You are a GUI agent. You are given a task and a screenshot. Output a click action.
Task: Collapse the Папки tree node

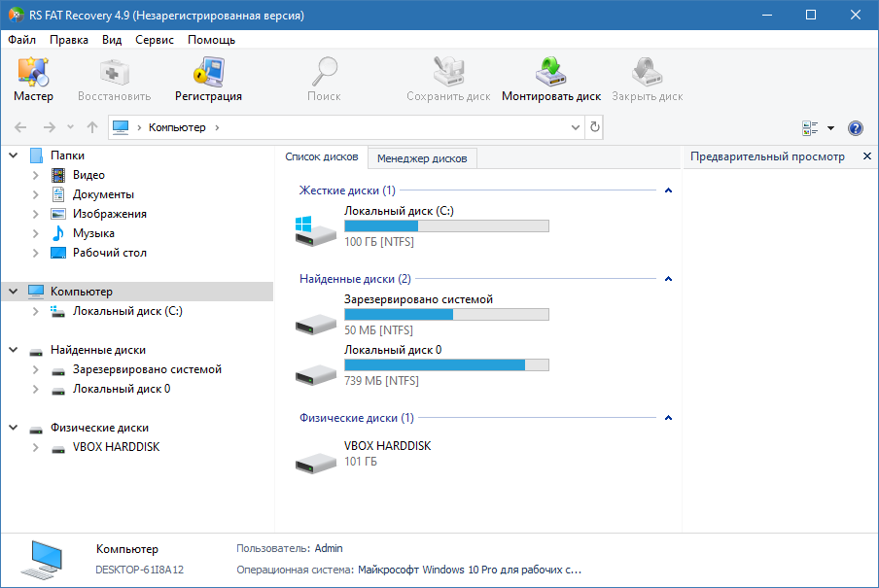tap(14, 156)
